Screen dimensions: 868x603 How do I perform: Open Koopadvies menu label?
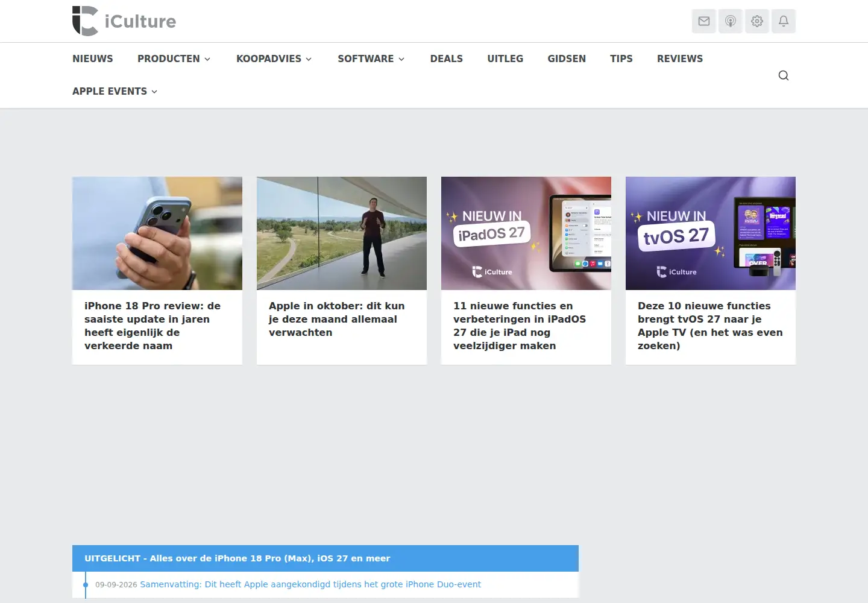point(269,58)
